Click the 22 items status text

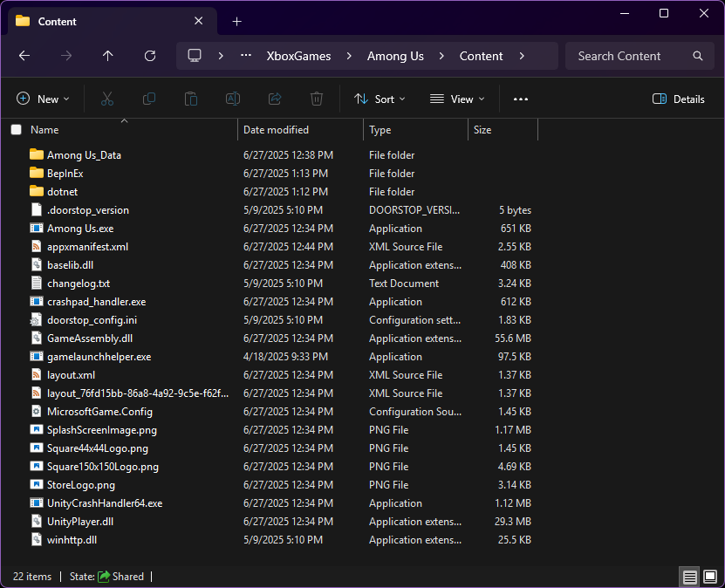click(32, 577)
